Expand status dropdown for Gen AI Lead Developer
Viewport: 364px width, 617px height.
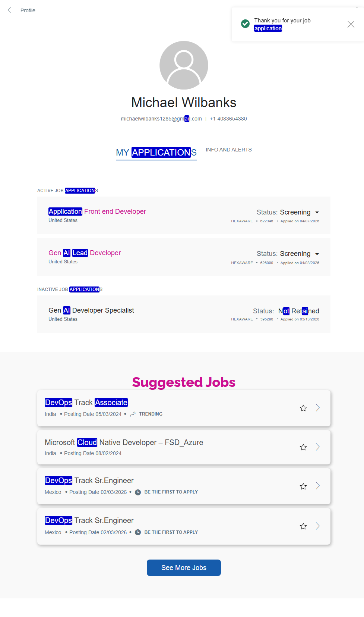(x=317, y=254)
